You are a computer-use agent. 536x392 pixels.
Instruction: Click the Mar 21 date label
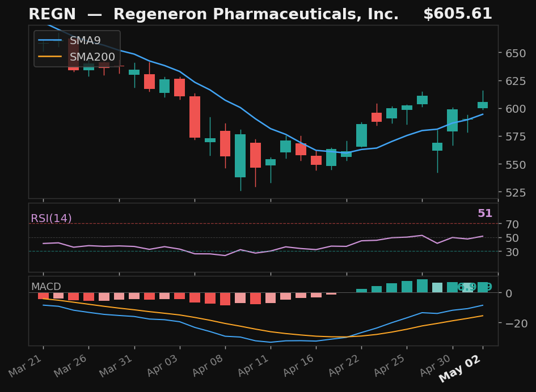(x=26, y=366)
